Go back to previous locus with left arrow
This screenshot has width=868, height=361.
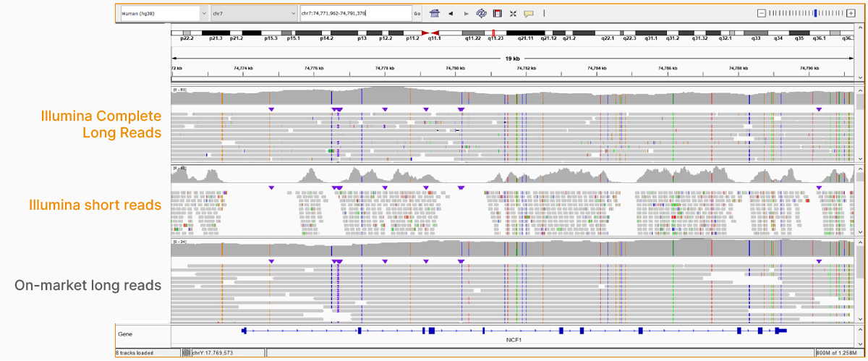[451, 13]
